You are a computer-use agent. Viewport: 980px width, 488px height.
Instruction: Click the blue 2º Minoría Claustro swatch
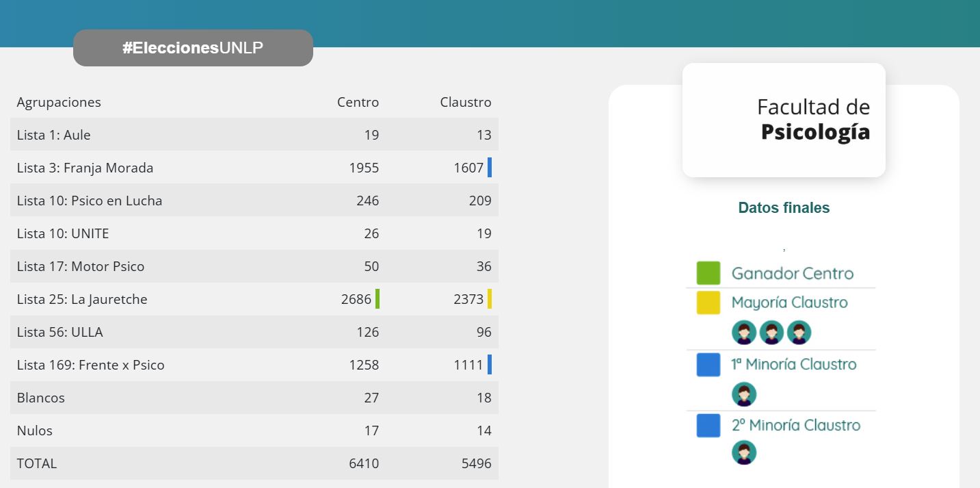708,425
